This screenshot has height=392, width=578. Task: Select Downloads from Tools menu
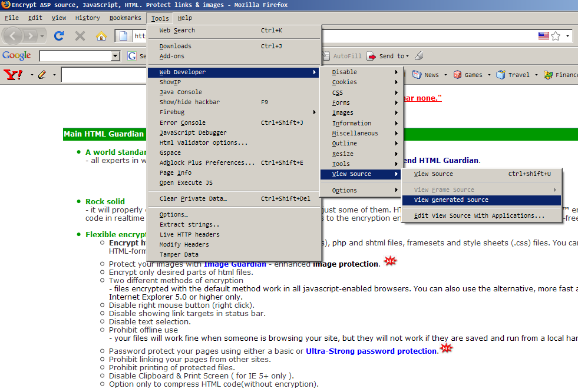tap(234, 46)
